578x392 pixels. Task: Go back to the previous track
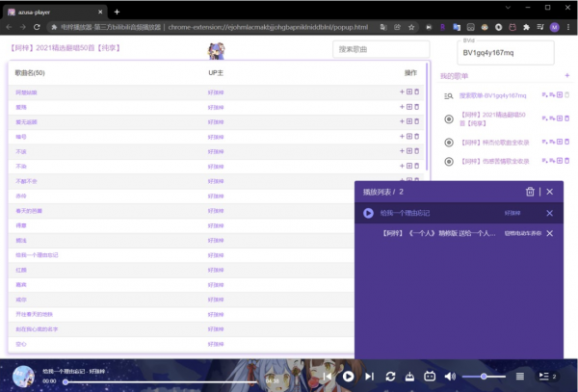tap(328, 377)
